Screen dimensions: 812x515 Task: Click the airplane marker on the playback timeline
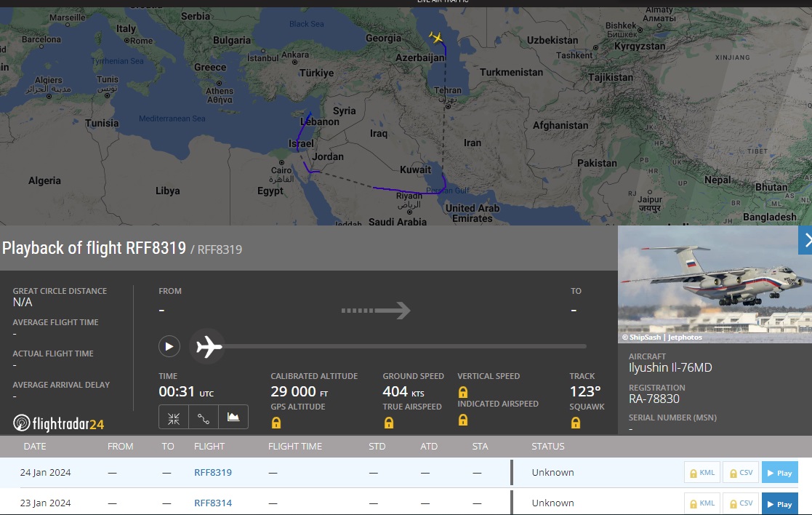point(208,346)
